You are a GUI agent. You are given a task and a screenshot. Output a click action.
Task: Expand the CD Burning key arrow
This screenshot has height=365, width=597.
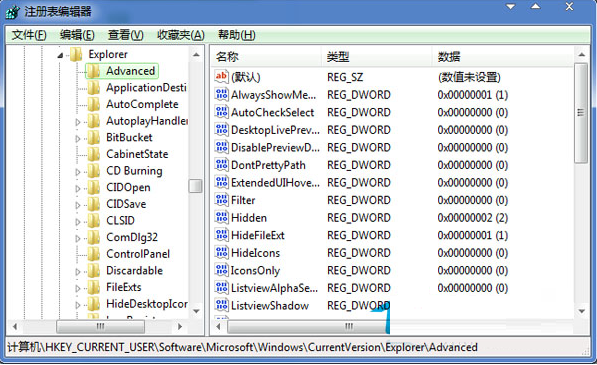click(78, 172)
